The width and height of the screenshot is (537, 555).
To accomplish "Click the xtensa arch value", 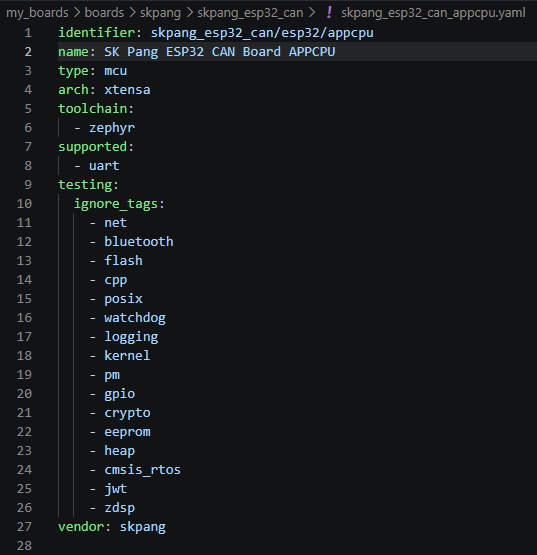I will tap(127, 90).
